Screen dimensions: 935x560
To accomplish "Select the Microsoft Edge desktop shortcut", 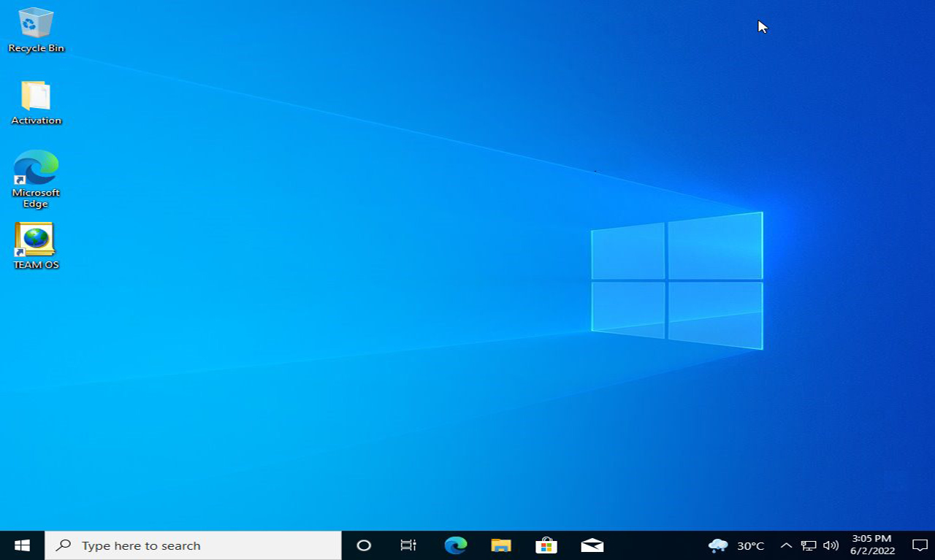I will coord(36,179).
